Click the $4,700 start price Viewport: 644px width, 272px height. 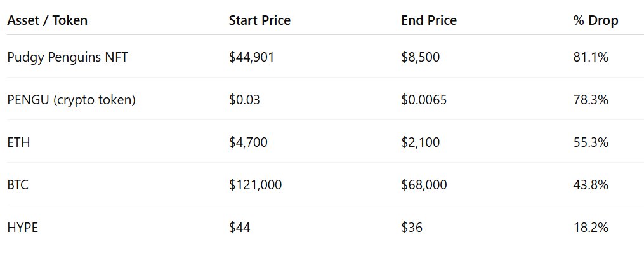(x=248, y=142)
